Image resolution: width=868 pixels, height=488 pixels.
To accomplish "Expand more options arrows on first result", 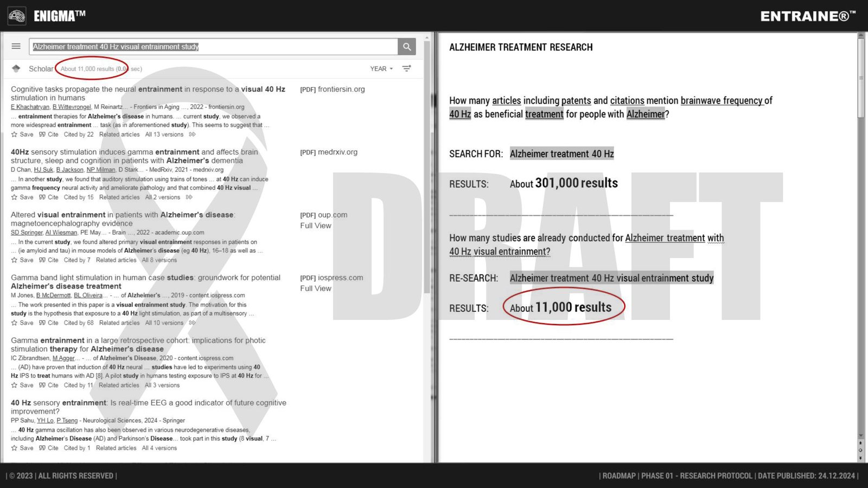I will click(192, 134).
